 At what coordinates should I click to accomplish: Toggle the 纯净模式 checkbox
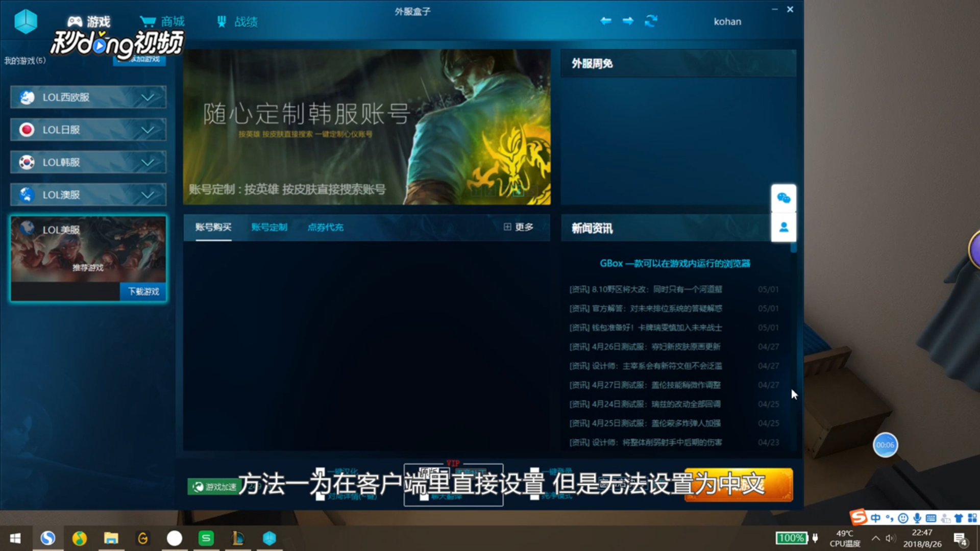534,496
